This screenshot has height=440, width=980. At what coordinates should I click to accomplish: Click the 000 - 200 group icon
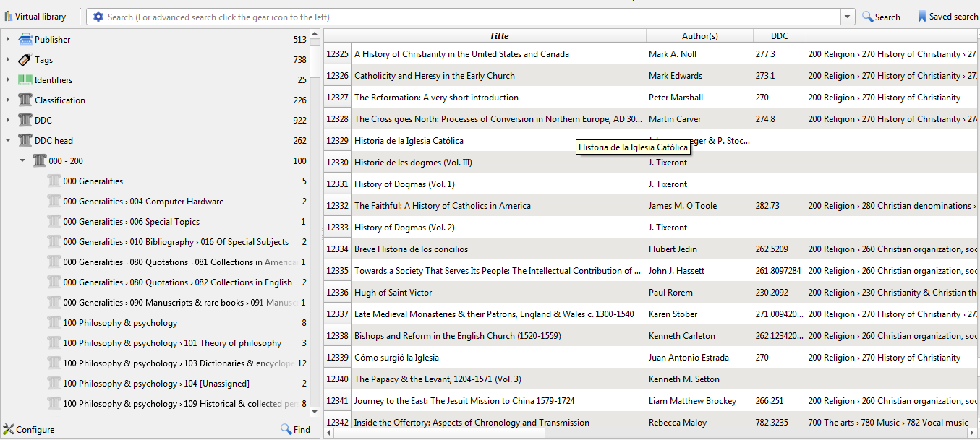click(x=40, y=161)
